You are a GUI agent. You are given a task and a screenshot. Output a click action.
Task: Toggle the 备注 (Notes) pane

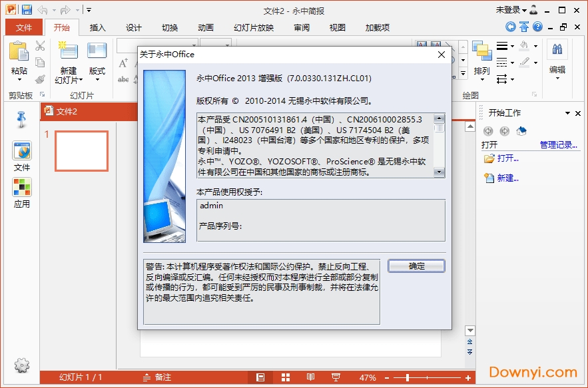click(157, 377)
